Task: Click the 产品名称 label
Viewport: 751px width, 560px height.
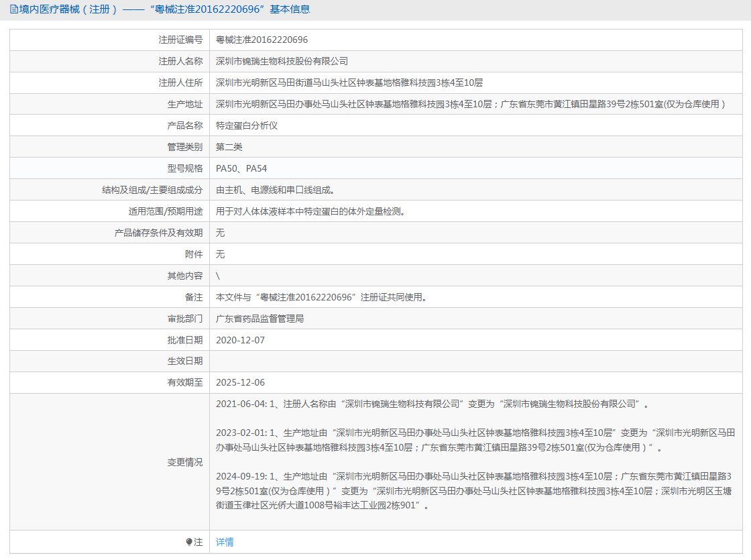Action: (x=185, y=125)
